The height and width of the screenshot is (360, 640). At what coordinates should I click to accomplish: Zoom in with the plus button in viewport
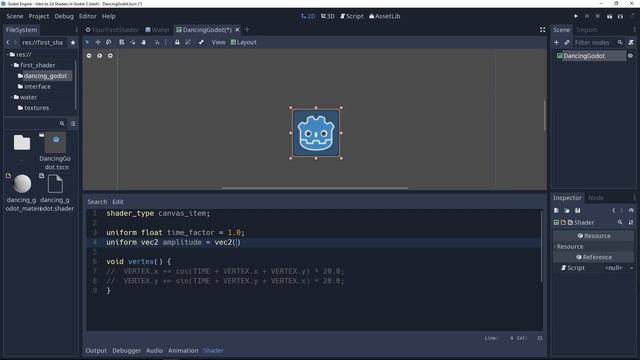click(110, 56)
